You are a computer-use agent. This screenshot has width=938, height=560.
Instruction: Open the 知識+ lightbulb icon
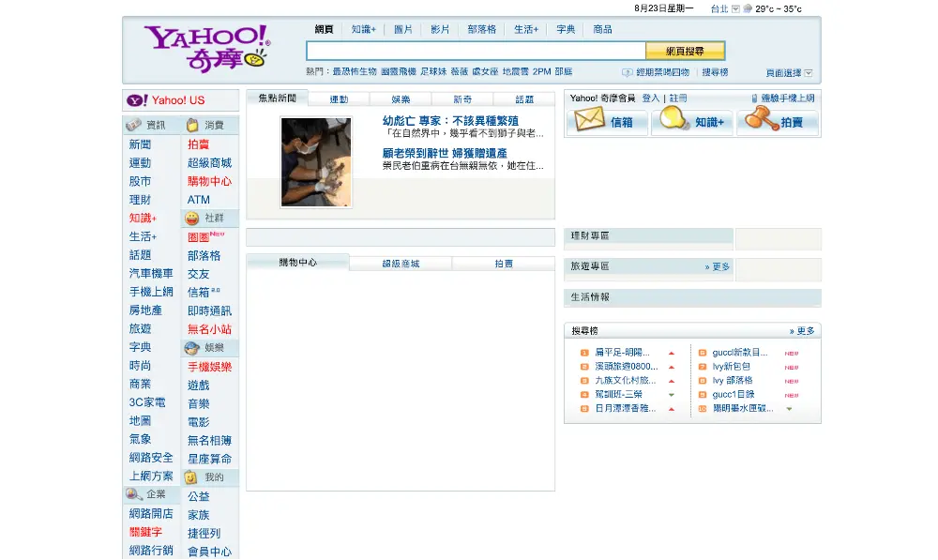tap(674, 118)
